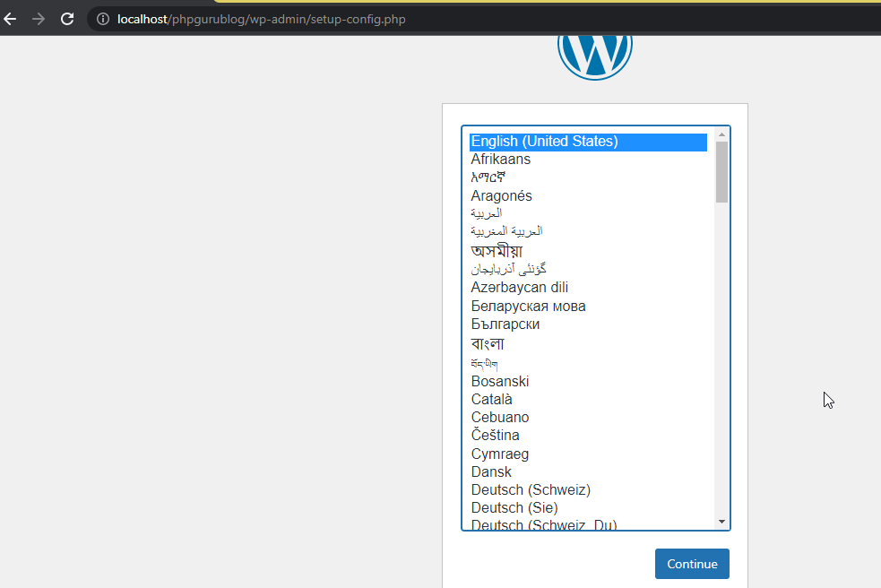Select Afrikaans from the language list
Screen dimensions: 881x588
(501, 160)
